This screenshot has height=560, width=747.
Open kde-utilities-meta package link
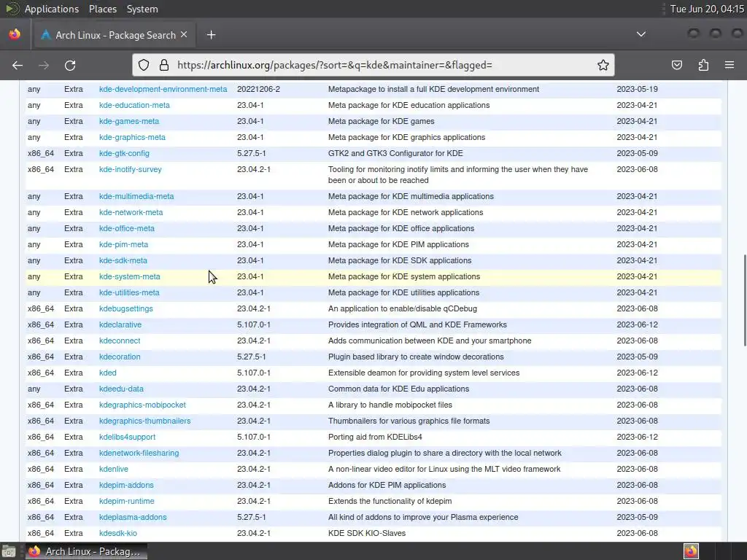129,292
